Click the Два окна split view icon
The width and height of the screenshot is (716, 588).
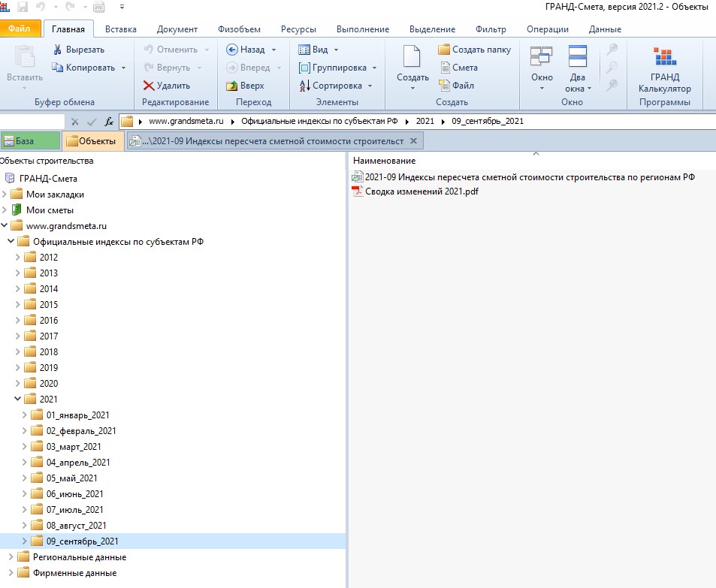pyautogui.click(x=577, y=58)
